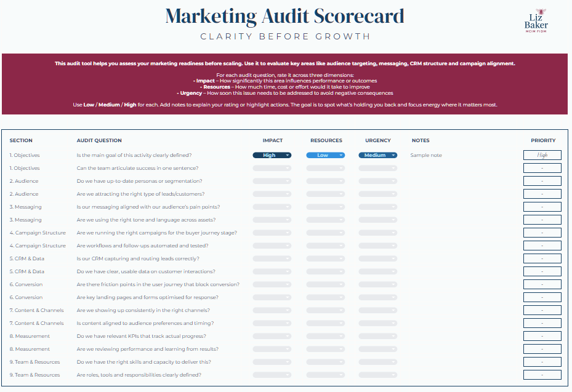Select the 'Marketing Audit Scorecard' title
The width and height of the screenshot is (572, 392).
click(x=284, y=17)
